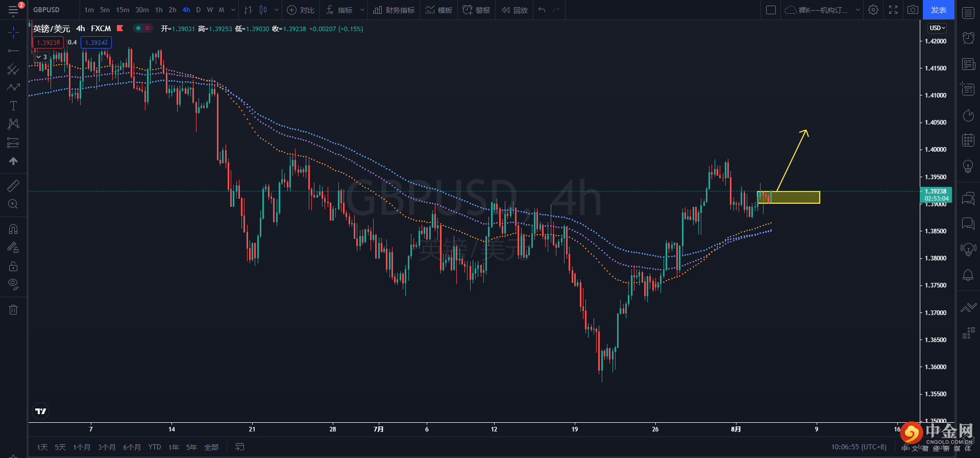Set date range to YTD
980x458 pixels.
155,447
